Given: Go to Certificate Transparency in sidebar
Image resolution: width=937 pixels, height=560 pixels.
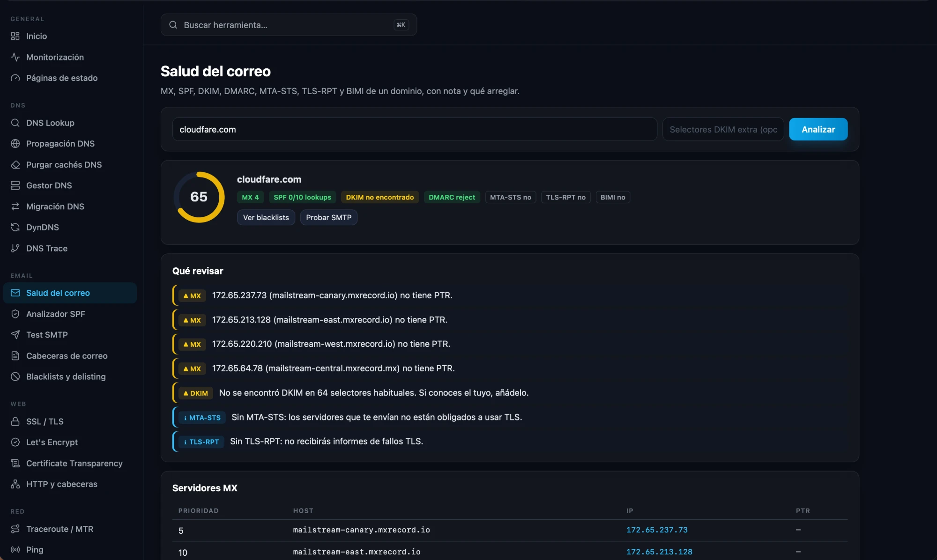Looking at the screenshot, I should pyautogui.click(x=70, y=463).
